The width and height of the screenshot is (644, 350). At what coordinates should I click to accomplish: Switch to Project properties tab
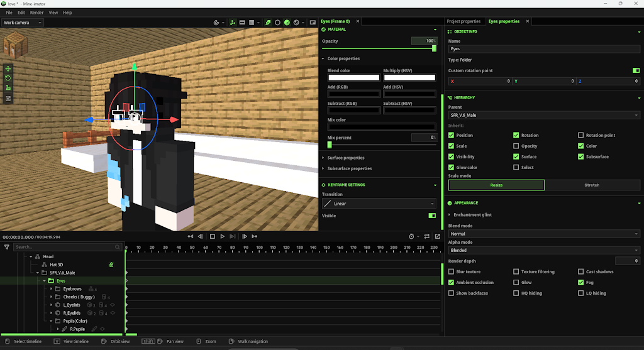point(464,21)
